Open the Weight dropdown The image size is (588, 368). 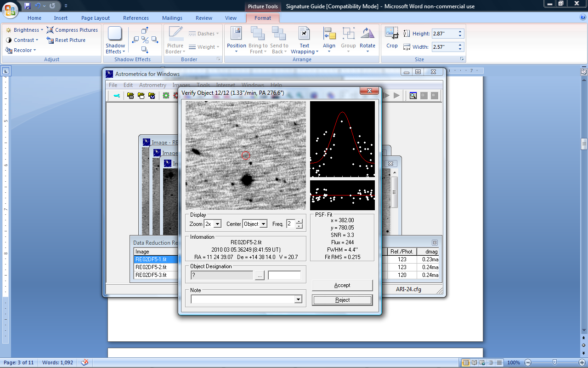point(204,47)
